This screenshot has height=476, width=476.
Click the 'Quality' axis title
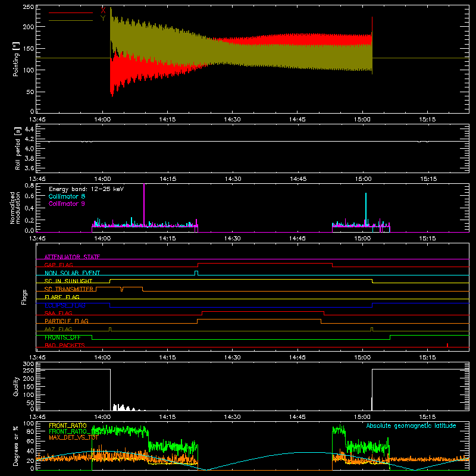[x=16, y=386]
